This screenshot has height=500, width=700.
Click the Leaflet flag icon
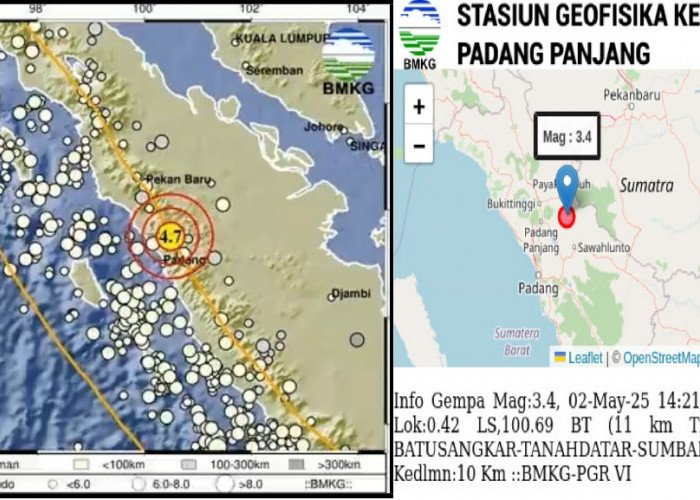(559, 357)
